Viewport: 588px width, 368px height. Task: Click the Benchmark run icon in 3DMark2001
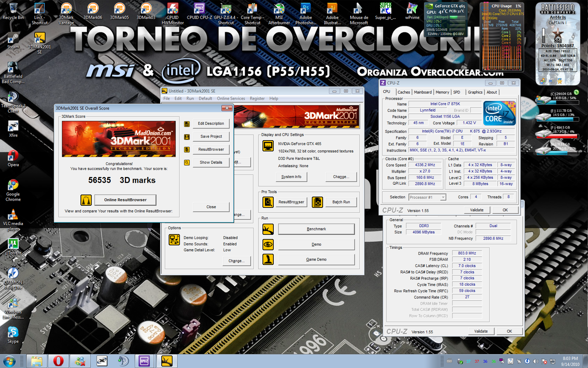268,229
